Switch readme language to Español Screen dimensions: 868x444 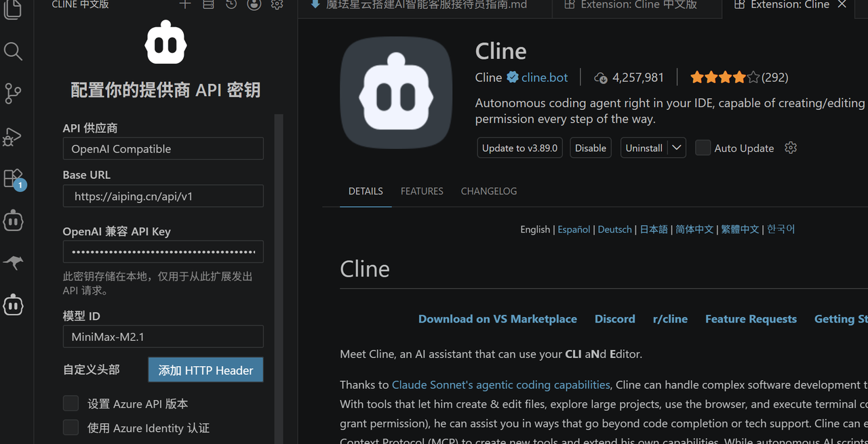574,229
